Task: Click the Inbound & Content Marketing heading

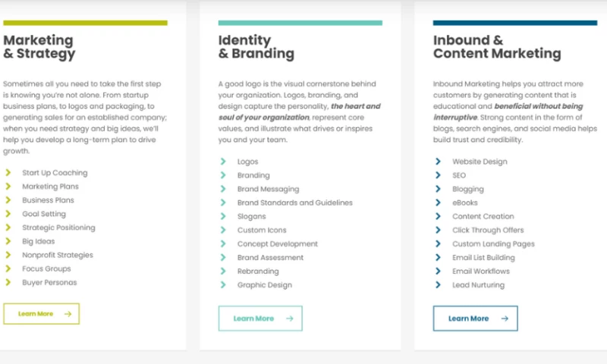Action: pyautogui.click(x=496, y=47)
